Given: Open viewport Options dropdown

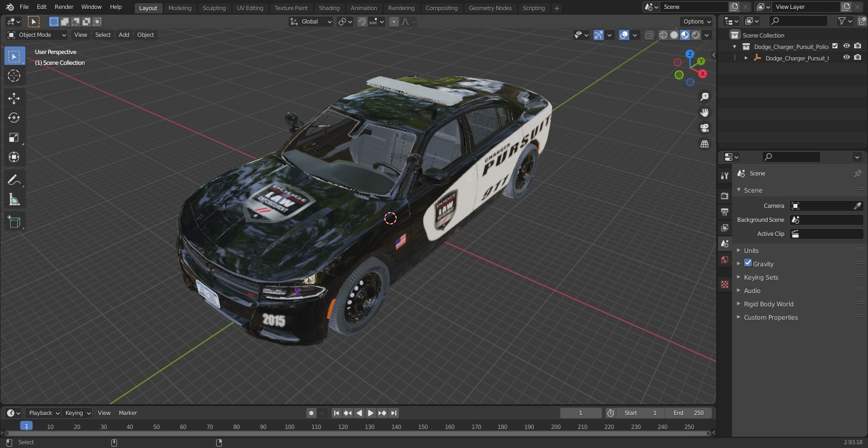Looking at the screenshot, I should (697, 22).
